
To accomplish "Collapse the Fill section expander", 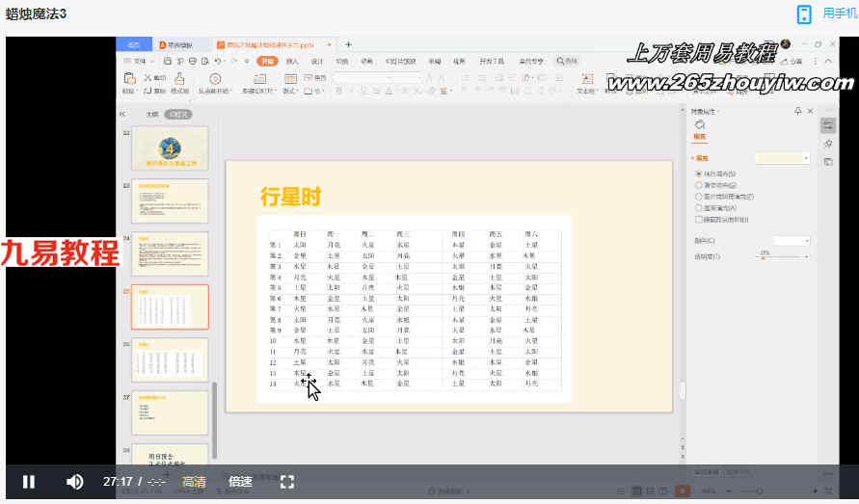I will coord(692,158).
